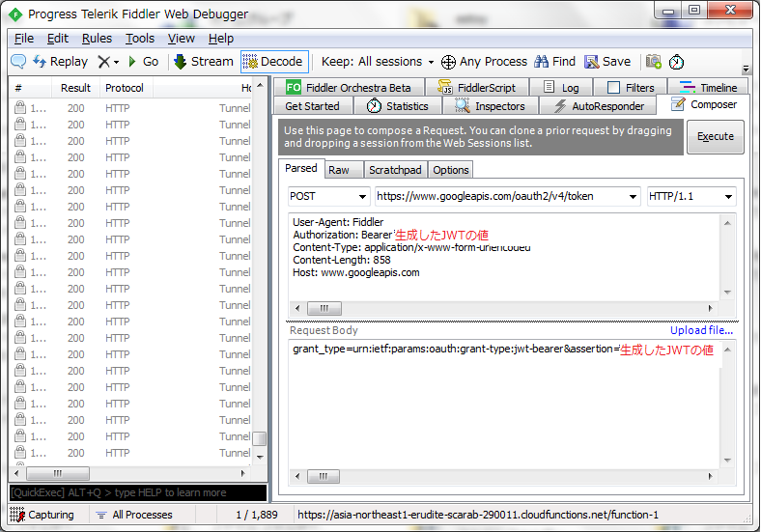This screenshot has height=532, width=761.
Task: Click Any Process target icon
Action: coord(448,62)
